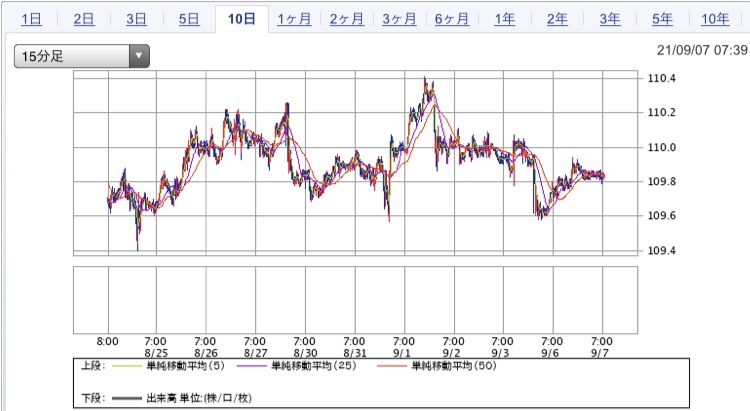The height and width of the screenshot is (411, 750).
Task: Switch to the 1年 range tab
Action: coord(505,19)
